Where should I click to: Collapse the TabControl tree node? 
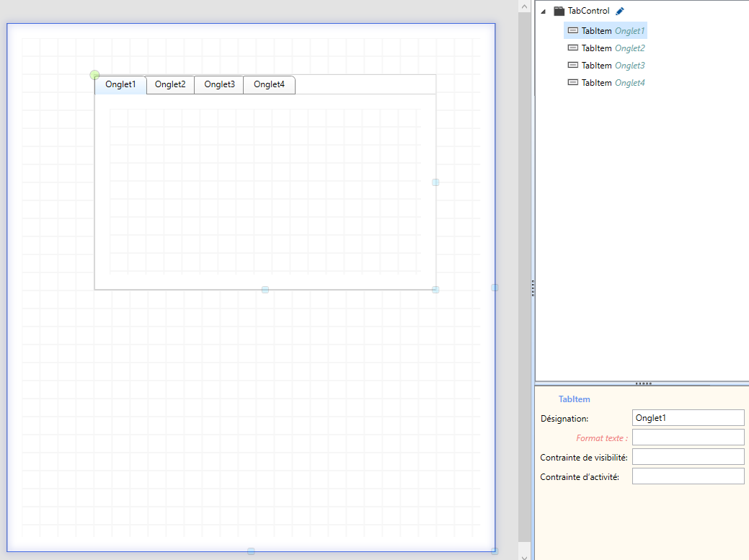(x=543, y=12)
